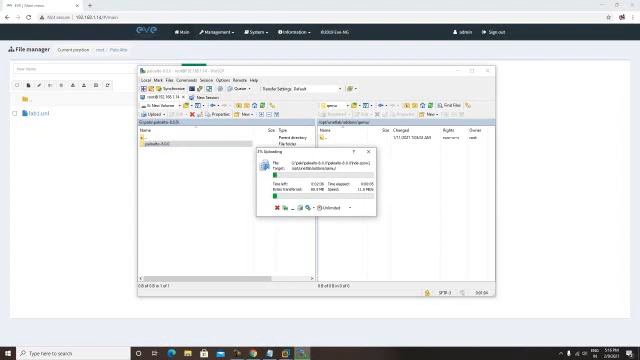The width and height of the screenshot is (640, 360).
Task: Cancel the upload with the red X in the progress dialog
Action: (x=277, y=208)
